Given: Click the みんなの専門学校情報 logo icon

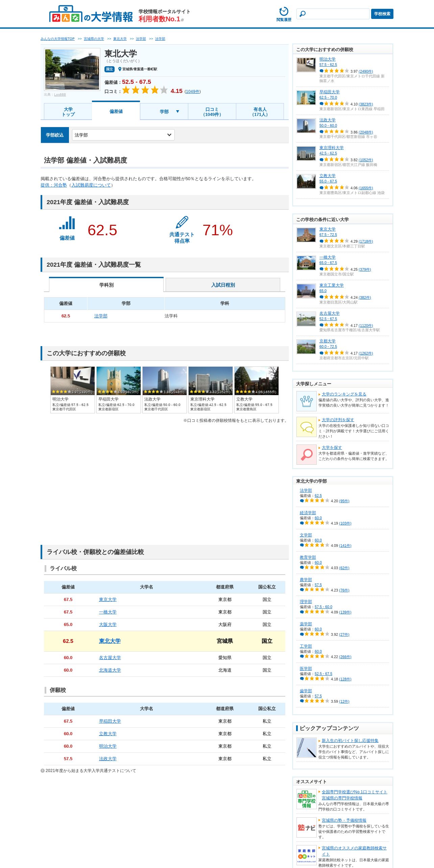Looking at the screenshot, I should (306, 799).
